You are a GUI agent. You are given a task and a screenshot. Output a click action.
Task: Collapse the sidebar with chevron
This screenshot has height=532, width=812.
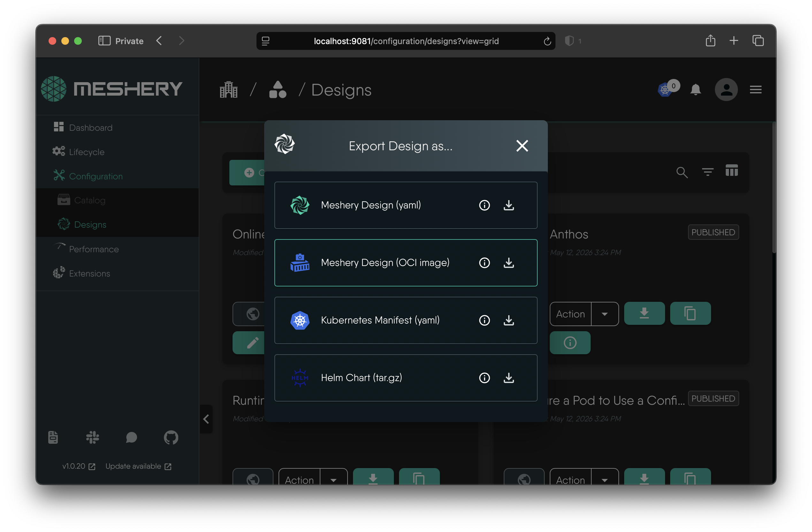pyautogui.click(x=206, y=419)
